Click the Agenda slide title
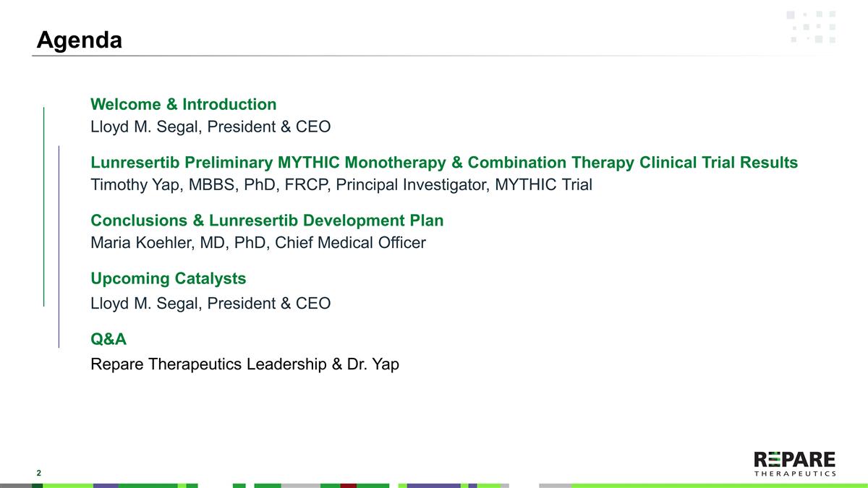 pos(80,40)
